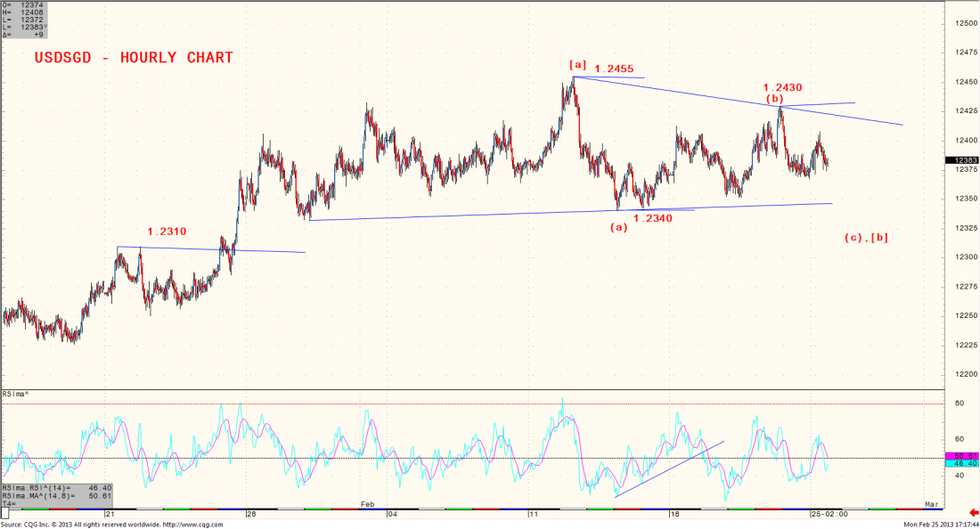Select the [a] 1.2455 wave label
This screenshot has height=529, width=980.
coord(604,67)
